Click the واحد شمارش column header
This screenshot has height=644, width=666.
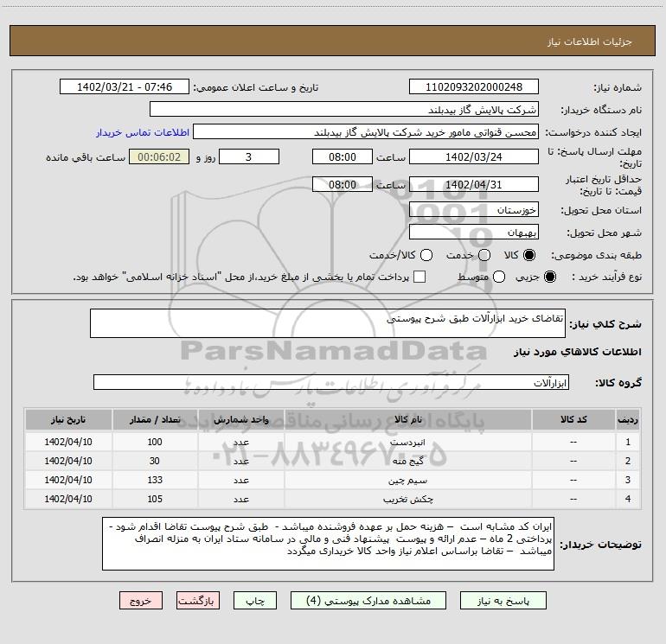[240, 420]
